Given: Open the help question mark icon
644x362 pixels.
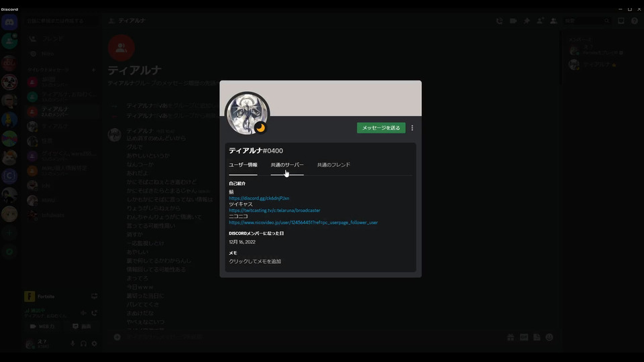Looking at the screenshot, I should pyautogui.click(x=635, y=21).
